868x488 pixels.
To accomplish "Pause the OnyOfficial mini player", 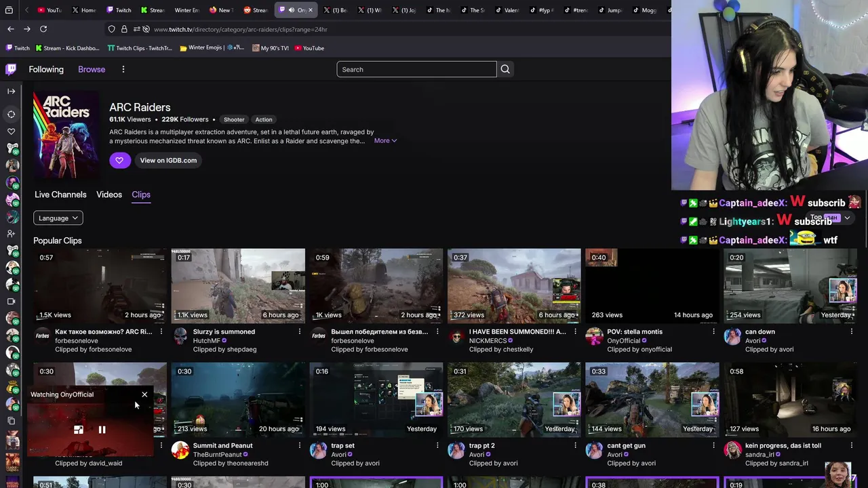I will tap(102, 430).
